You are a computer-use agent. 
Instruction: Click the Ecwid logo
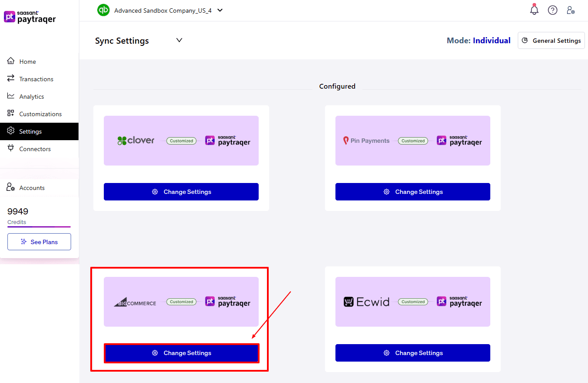coord(366,302)
